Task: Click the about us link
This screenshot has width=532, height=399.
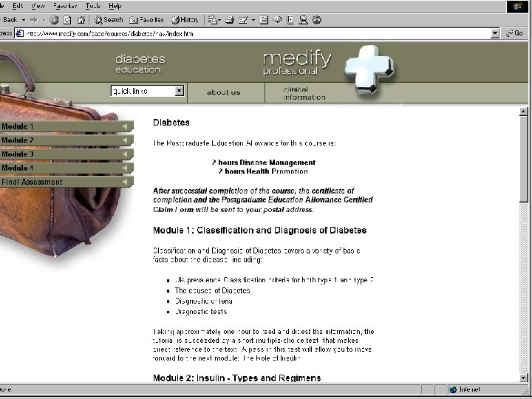Action: point(223,92)
